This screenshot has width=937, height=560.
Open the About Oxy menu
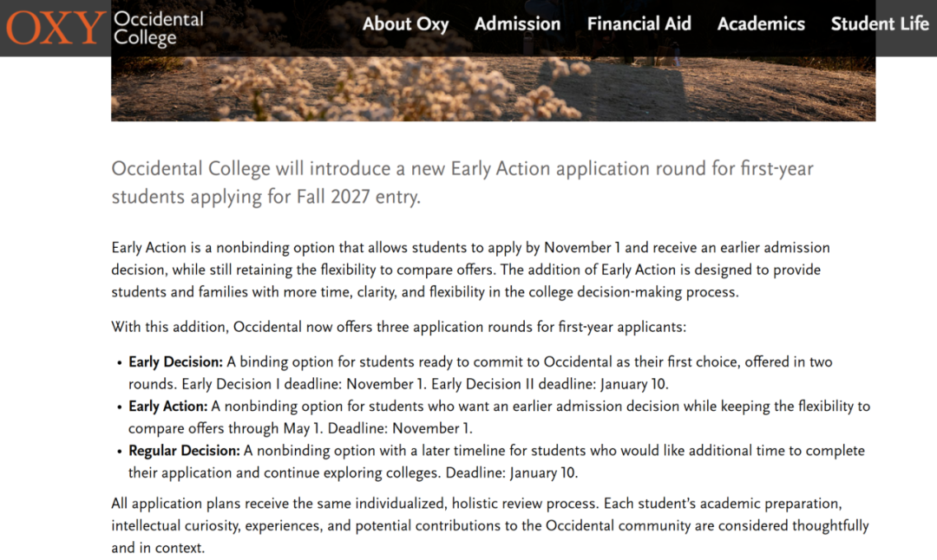[405, 24]
